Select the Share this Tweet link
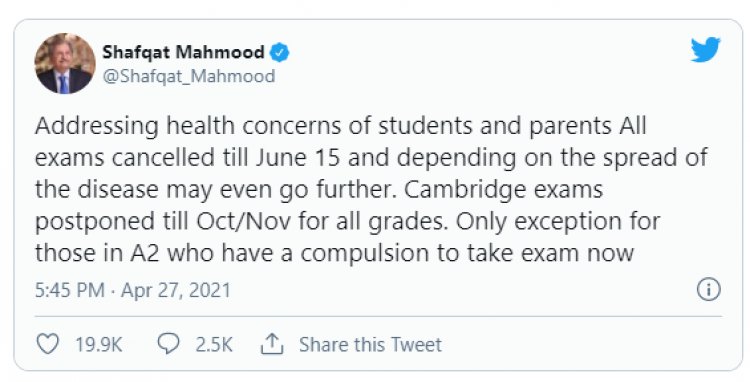The width and height of the screenshot is (750, 382). pyautogui.click(x=370, y=345)
